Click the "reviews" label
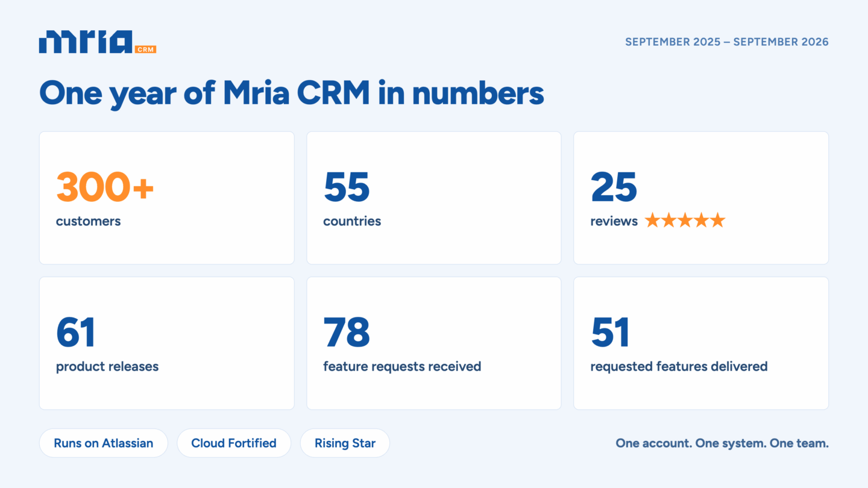This screenshot has width=868, height=488. pos(614,221)
